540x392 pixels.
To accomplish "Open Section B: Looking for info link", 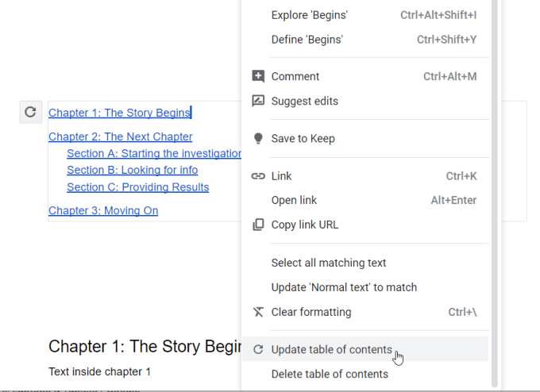I will [x=132, y=170].
